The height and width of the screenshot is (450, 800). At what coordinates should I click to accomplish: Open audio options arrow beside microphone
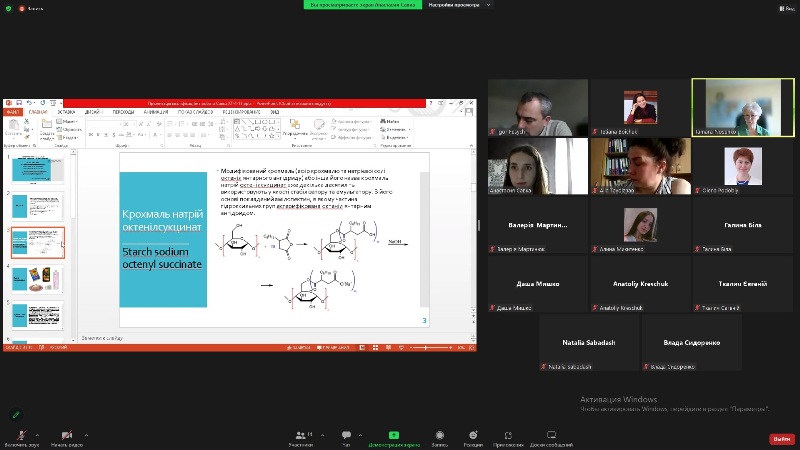[37, 435]
